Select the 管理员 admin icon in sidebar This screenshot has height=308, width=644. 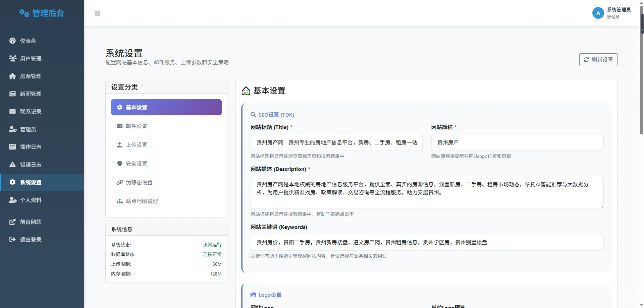pyautogui.click(x=12, y=129)
